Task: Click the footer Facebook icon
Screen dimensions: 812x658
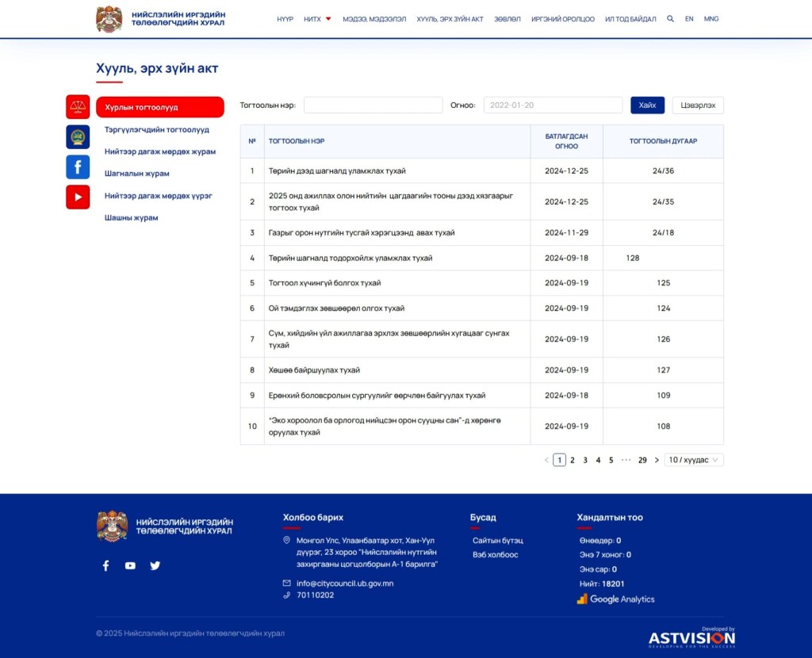Action: click(105, 565)
